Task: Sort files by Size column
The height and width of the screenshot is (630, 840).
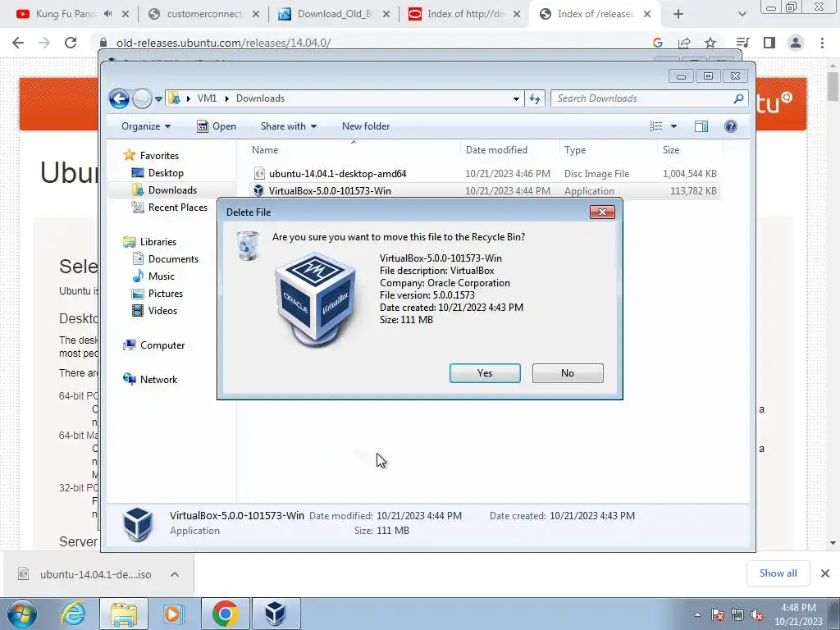Action: (x=671, y=150)
